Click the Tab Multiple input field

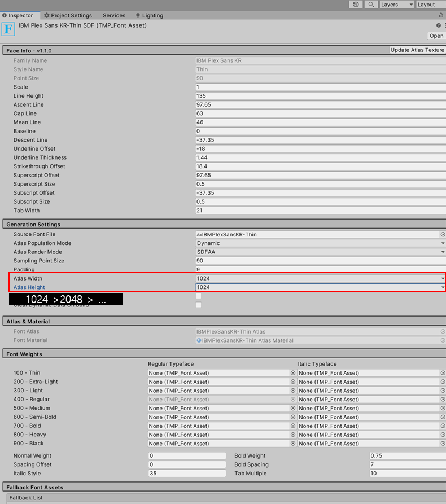[408, 474]
